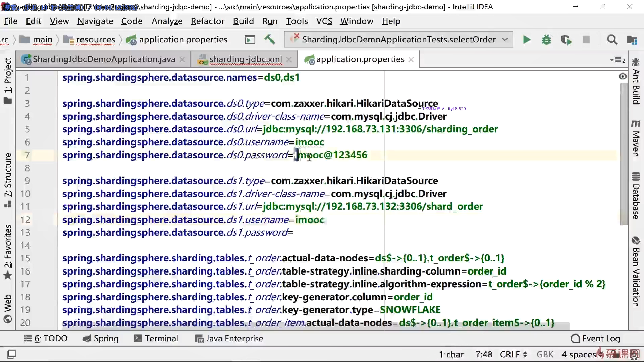
Task: Click the Debug bug icon
Action: [x=546, y=40]
